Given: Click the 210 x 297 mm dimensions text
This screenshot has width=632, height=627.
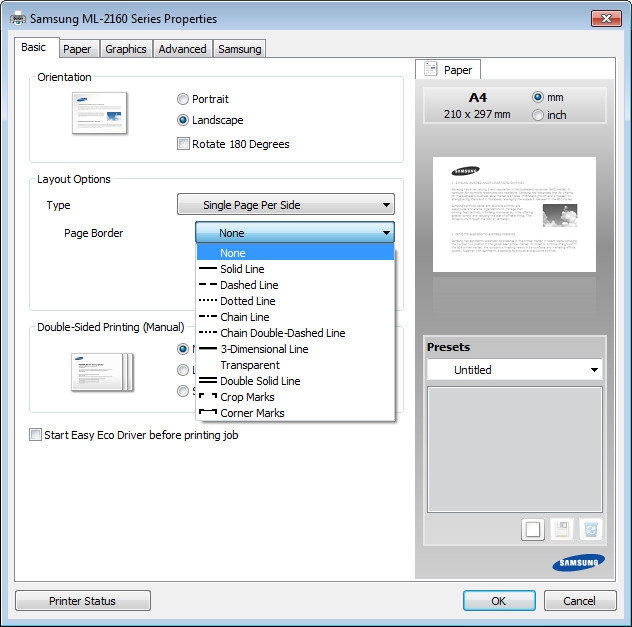Looking at the screenshot, I should [x=477, y=114].
